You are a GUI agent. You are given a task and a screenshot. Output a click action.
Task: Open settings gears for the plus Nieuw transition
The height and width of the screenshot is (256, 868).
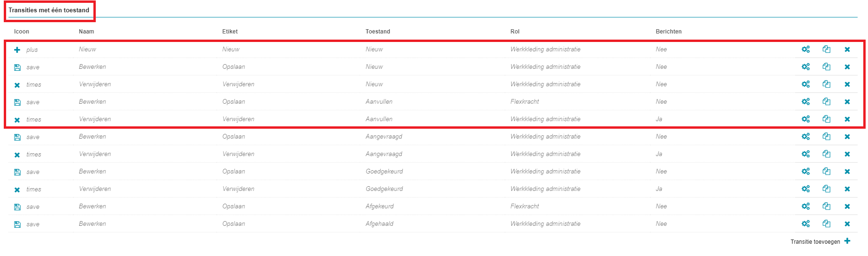click(806, 50)
